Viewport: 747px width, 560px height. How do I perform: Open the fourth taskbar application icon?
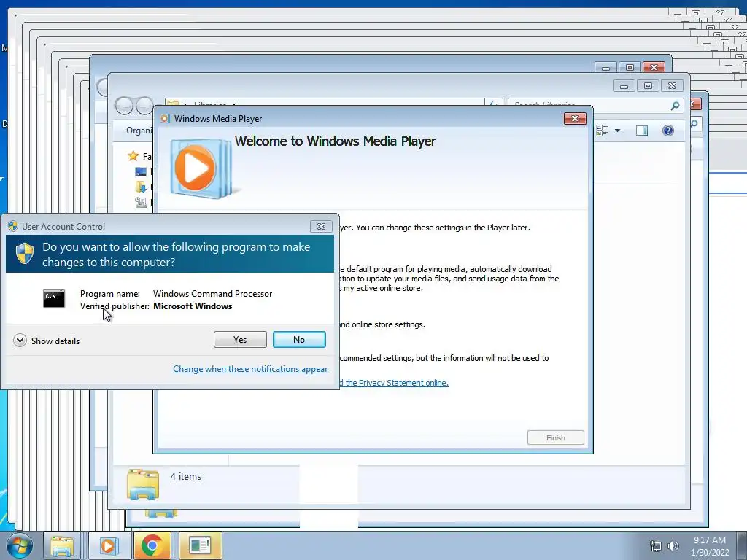click(x=200, y=545)
